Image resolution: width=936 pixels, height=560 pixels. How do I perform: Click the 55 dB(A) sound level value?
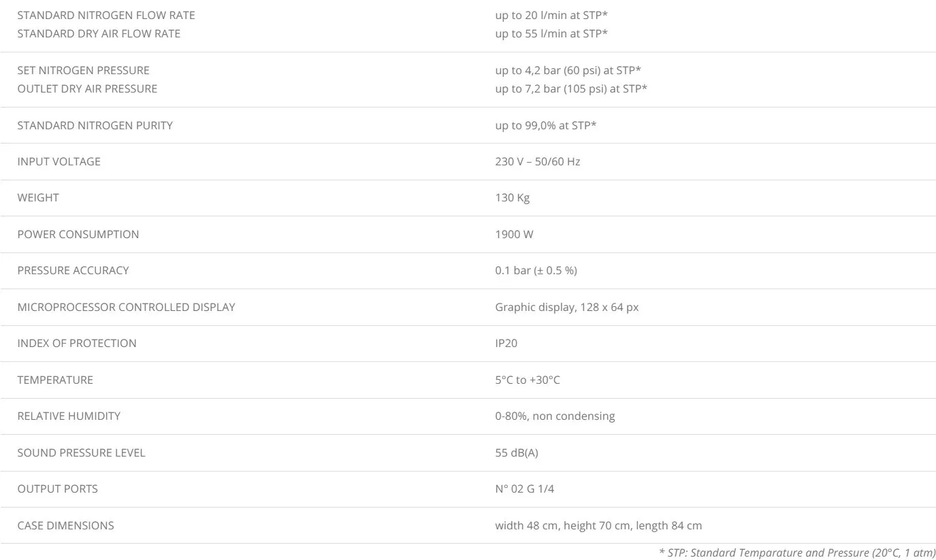point(516,452)
